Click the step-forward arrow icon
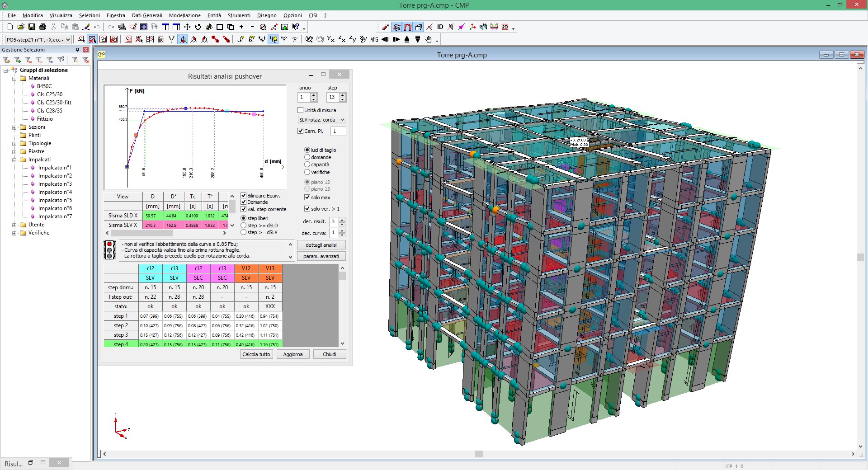868x470 pixels. (x=396, y=39)
